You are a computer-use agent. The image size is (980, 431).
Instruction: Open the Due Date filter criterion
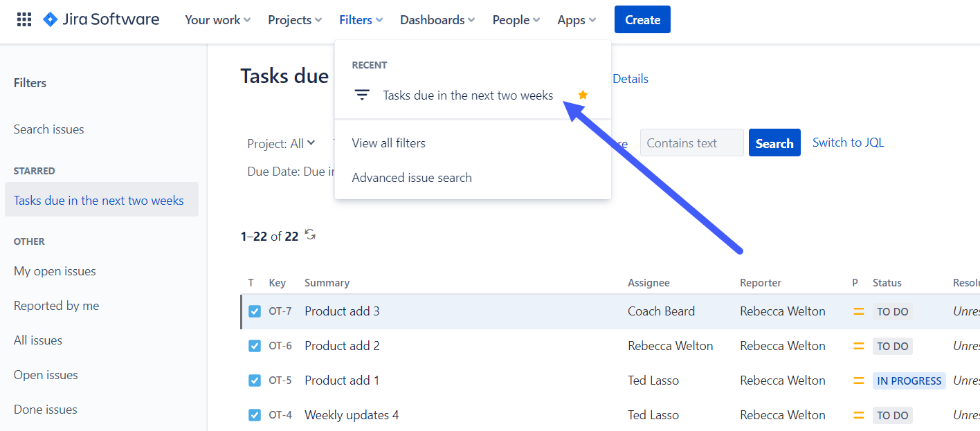[291, 172]
